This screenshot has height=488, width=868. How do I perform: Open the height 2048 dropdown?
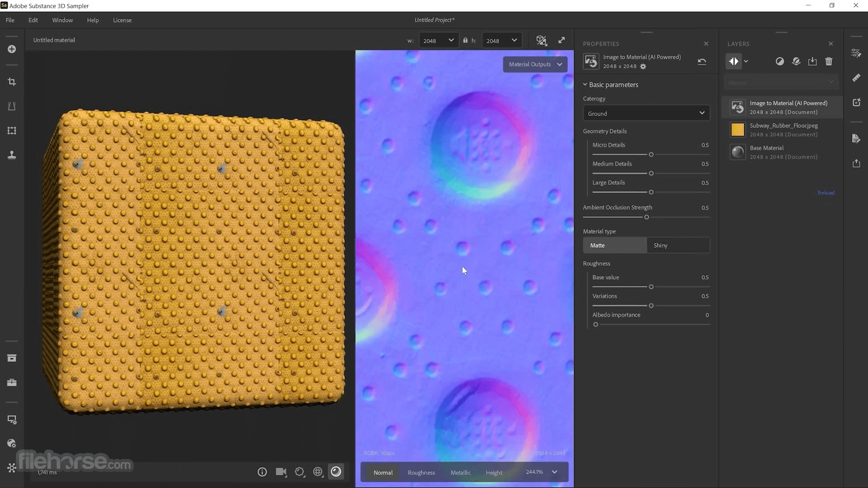[x=502, y=40]
